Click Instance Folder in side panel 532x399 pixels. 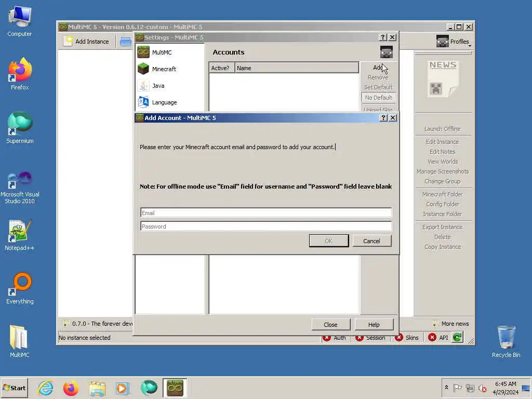[443, 214]
